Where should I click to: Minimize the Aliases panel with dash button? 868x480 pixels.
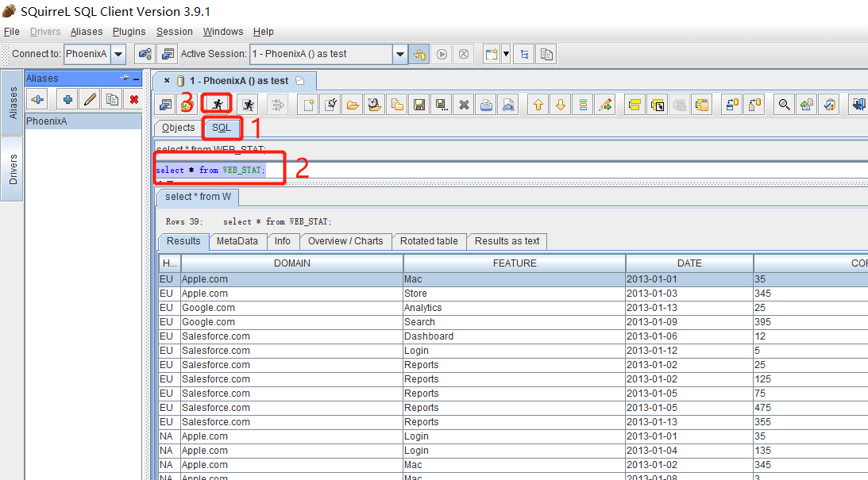click(136, 79)
